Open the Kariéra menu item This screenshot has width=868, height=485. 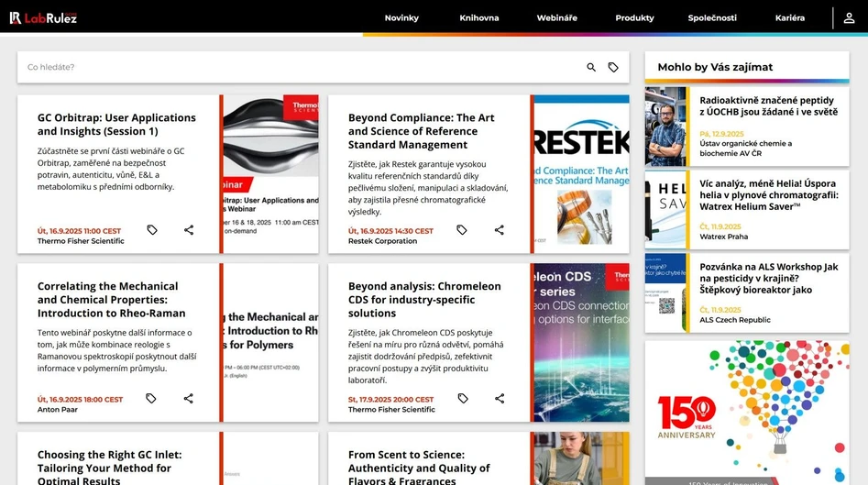[790, 17]
